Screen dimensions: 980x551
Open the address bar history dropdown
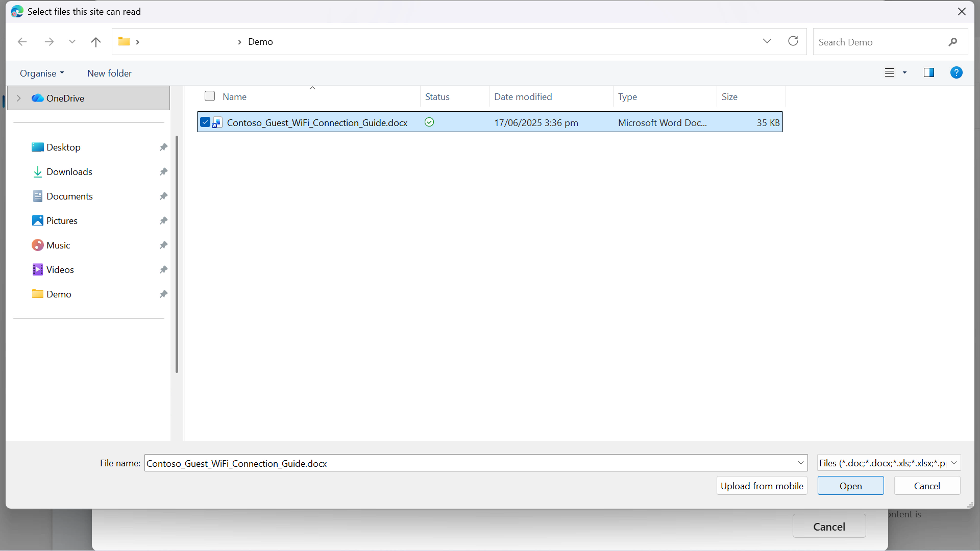pyautogui.click(x=767, y=41)
